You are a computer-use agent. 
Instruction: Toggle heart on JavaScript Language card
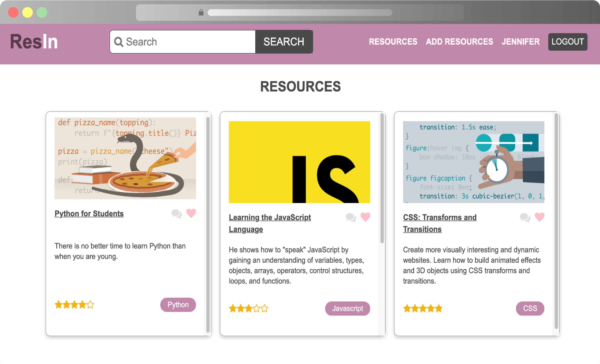[365, 217]
